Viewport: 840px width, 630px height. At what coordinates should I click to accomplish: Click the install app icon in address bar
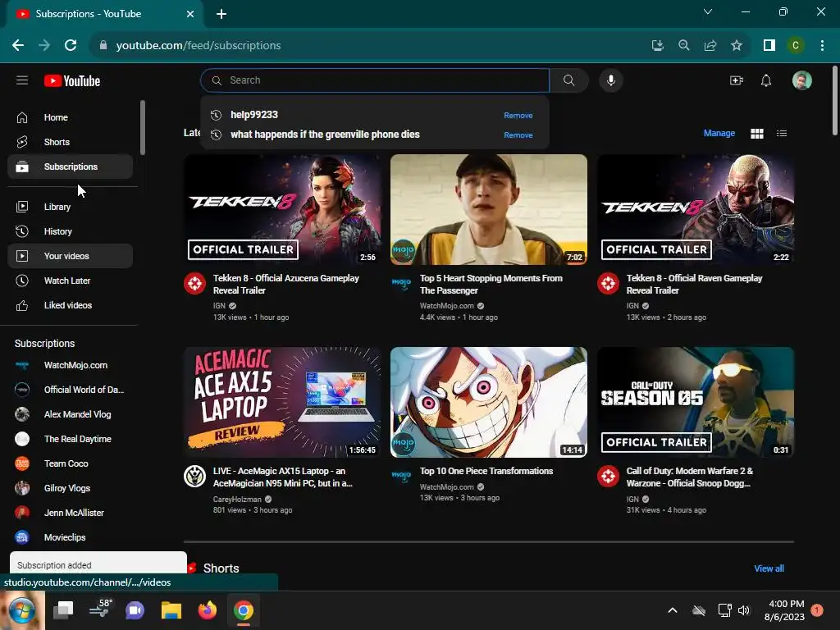tap(658, 46)
